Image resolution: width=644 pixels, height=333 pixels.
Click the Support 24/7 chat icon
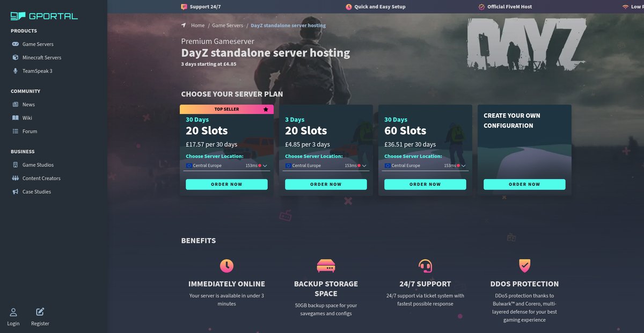184,7
